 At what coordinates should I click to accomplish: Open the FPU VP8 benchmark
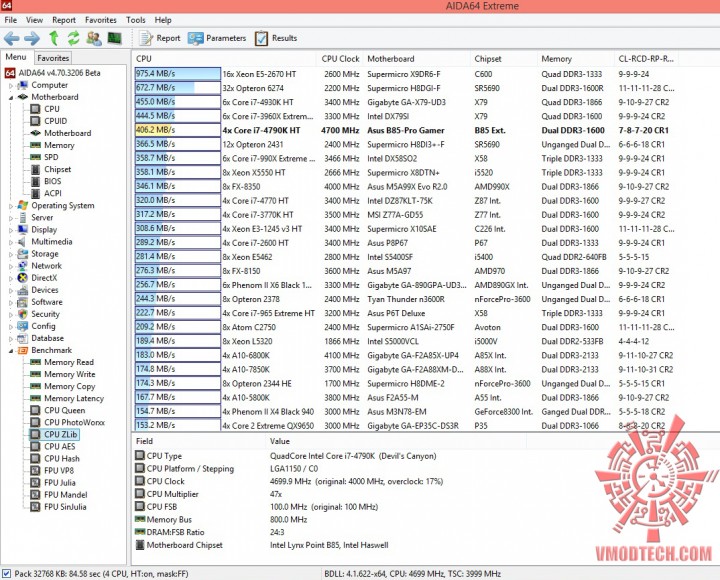59,471
